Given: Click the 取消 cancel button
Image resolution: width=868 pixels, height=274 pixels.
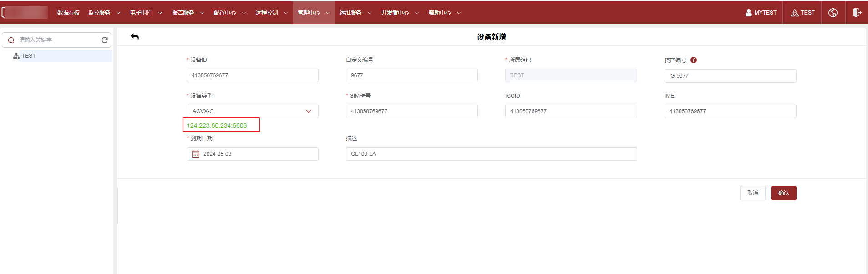Looking at the screenshot, I should coord(752,193).
